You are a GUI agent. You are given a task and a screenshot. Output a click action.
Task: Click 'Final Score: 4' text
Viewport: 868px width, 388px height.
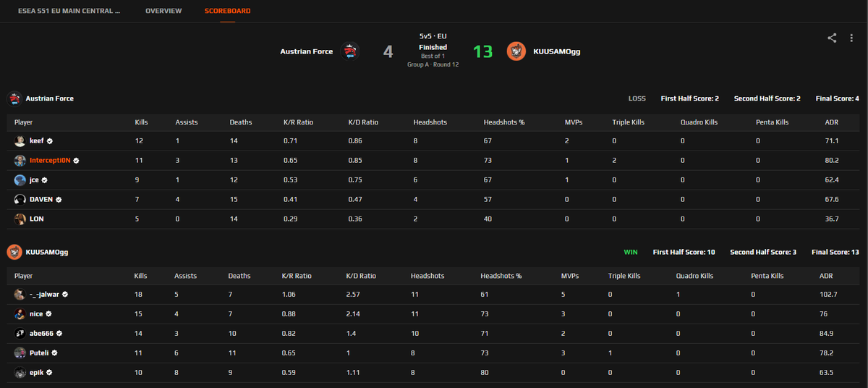click(837, 98)
